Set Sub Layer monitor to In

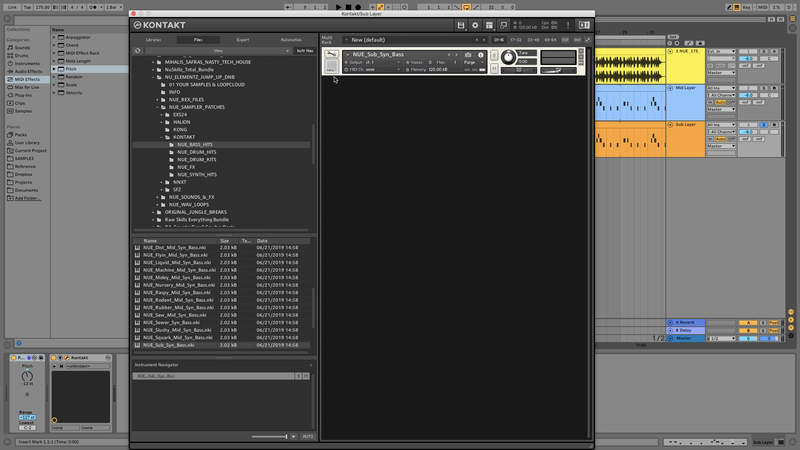[710, 139]
